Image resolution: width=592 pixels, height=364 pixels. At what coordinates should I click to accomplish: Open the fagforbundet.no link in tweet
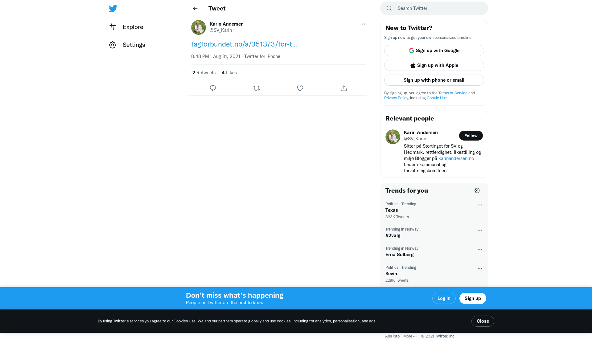pos(244,44)
